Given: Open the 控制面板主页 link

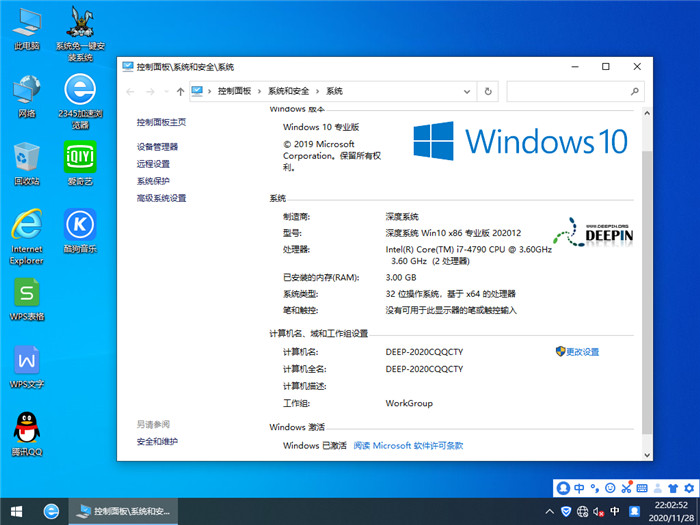Looking at the screenshot, I should pos(161,122).
